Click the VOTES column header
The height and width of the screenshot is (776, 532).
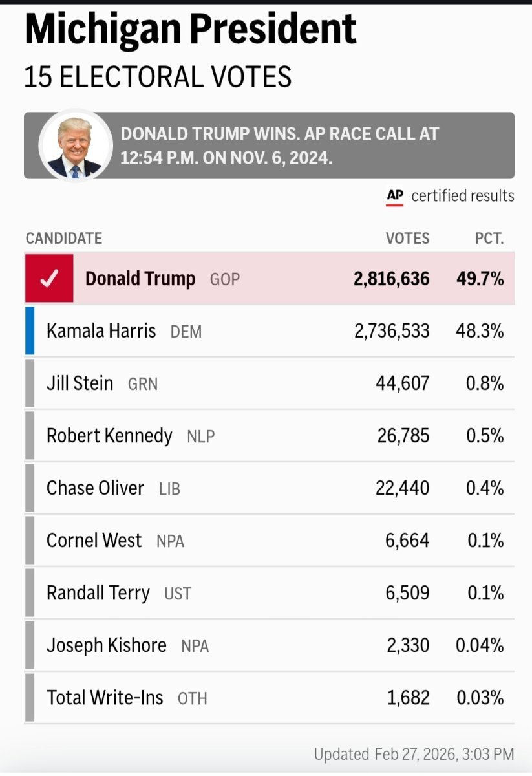coord(407,239)
